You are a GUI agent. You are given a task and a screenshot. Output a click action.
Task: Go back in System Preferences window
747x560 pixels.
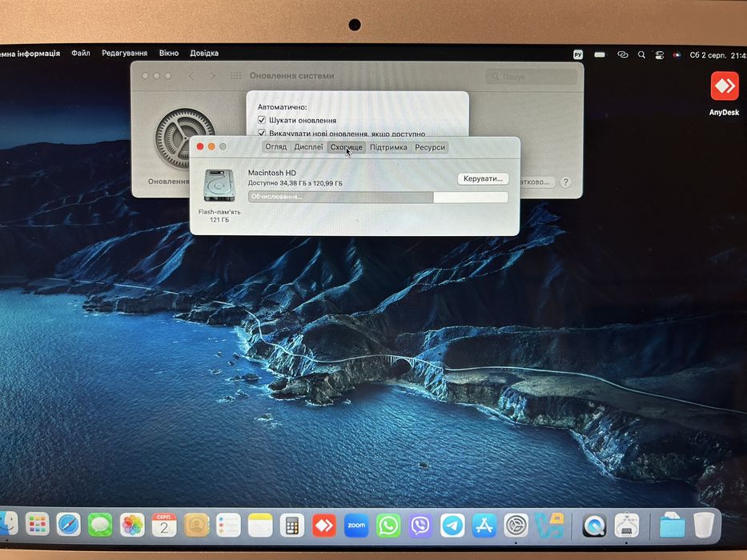(191, 76)
